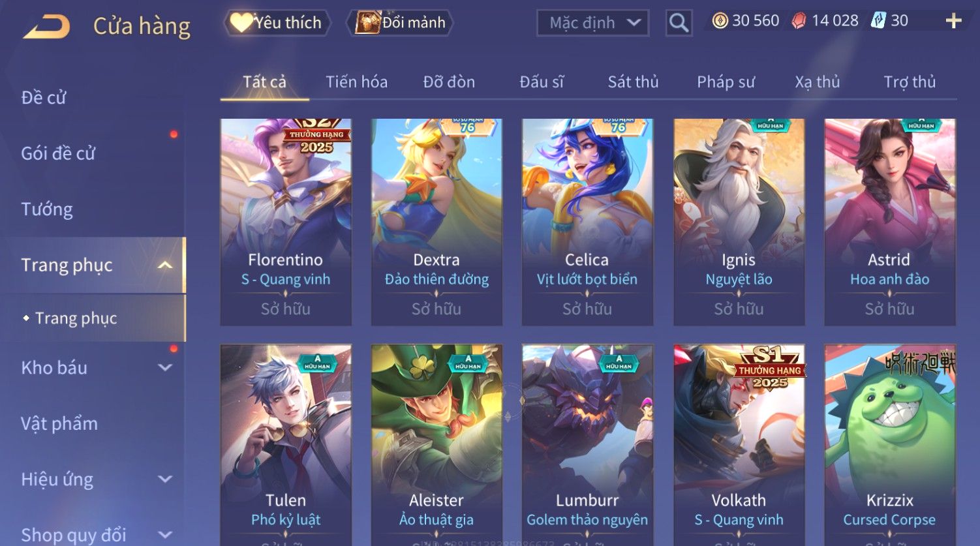Tap the gold coin balance icon
The width and height of the screenshot is (980, 546).
(720, 21)
